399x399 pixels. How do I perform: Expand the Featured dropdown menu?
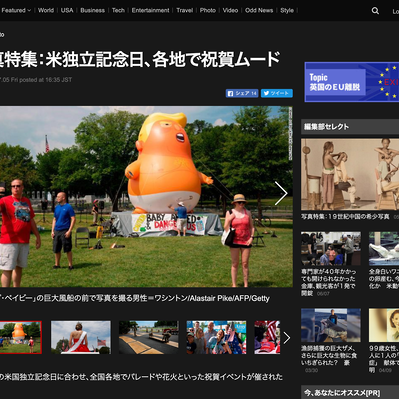[x=16, y=10]
